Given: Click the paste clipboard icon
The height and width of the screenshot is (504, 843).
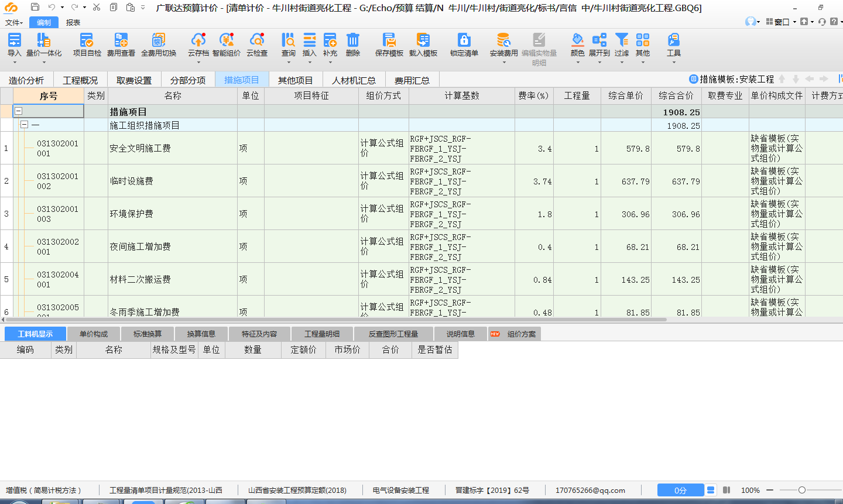Looking at the screenshot, I should click(x=131, y=7).
